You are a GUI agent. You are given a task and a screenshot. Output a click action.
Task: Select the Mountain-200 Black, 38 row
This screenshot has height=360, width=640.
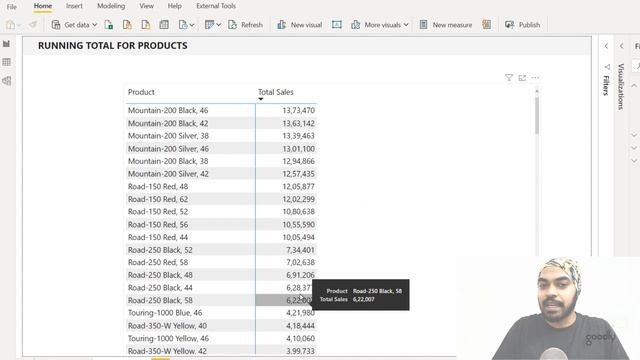pos(221,161)
